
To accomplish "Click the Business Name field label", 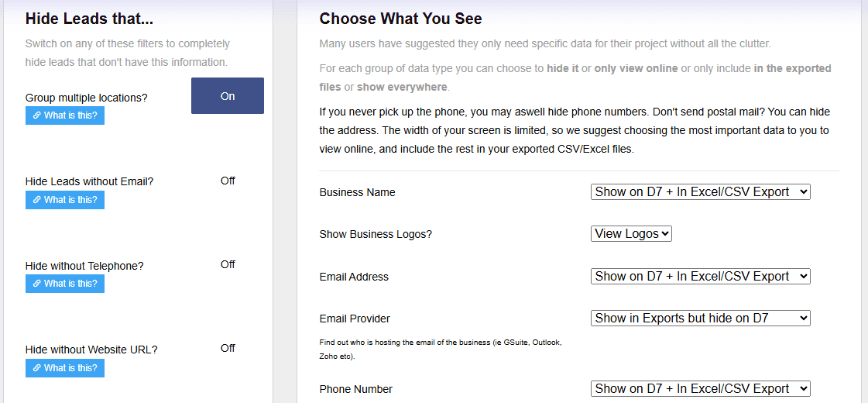I will [x=357, y=192].
